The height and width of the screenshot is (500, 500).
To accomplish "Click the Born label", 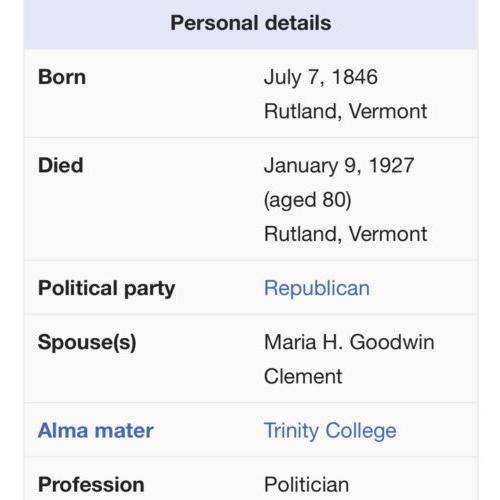I will (x=62, y=77).
